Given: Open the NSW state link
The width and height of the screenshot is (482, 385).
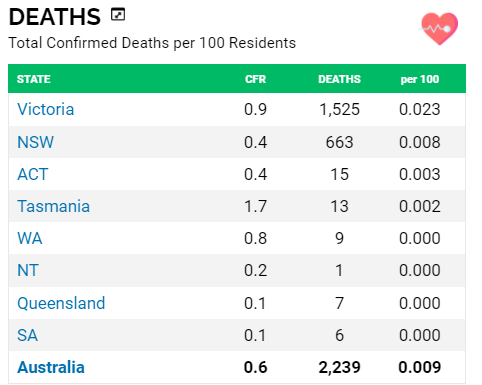Looking at the screenshot, I should pyautogui.click(x=35, y=142).
